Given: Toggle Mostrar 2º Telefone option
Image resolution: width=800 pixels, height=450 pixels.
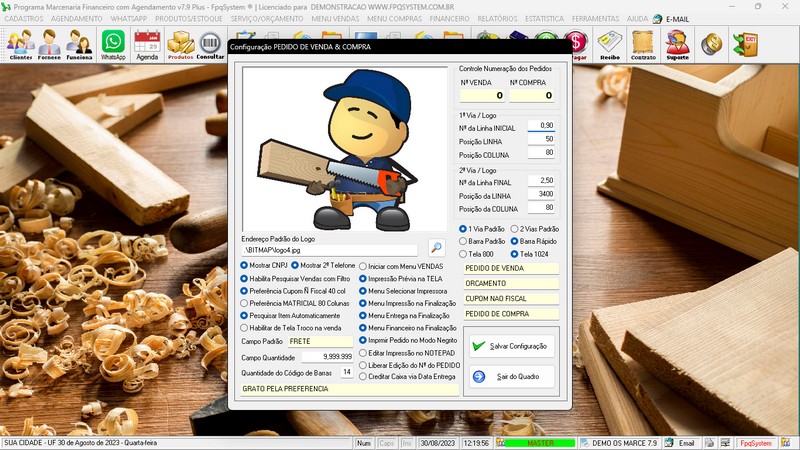Looking at the screenshot, I should [323, 265].
